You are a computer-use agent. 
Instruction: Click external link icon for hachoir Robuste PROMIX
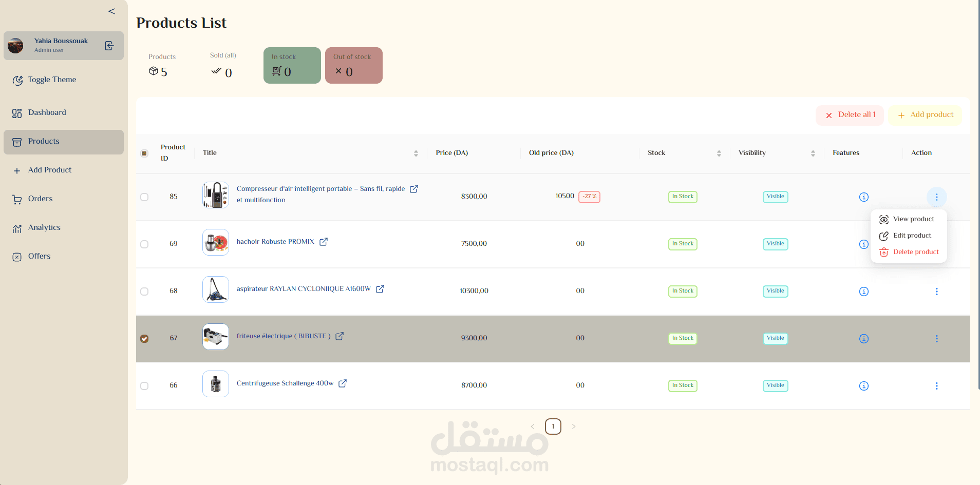coord(324,242)
